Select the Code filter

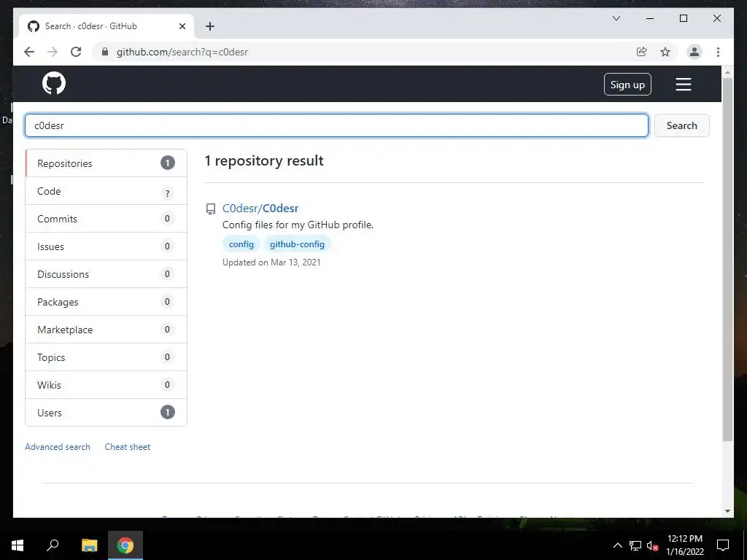point(106,191)
